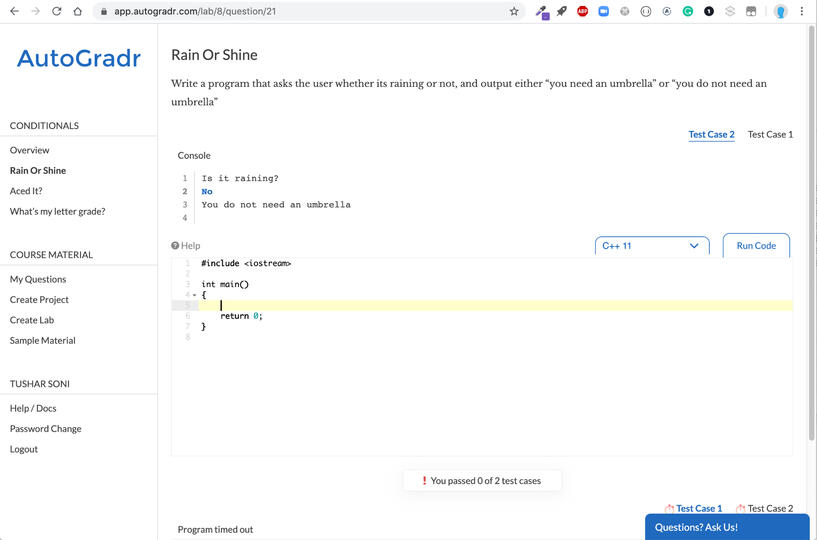Viewport: 817px width, 540px height.
Task: Click 'You passed 0 of 2 test cases' status
Action: (x=482, y=481)
